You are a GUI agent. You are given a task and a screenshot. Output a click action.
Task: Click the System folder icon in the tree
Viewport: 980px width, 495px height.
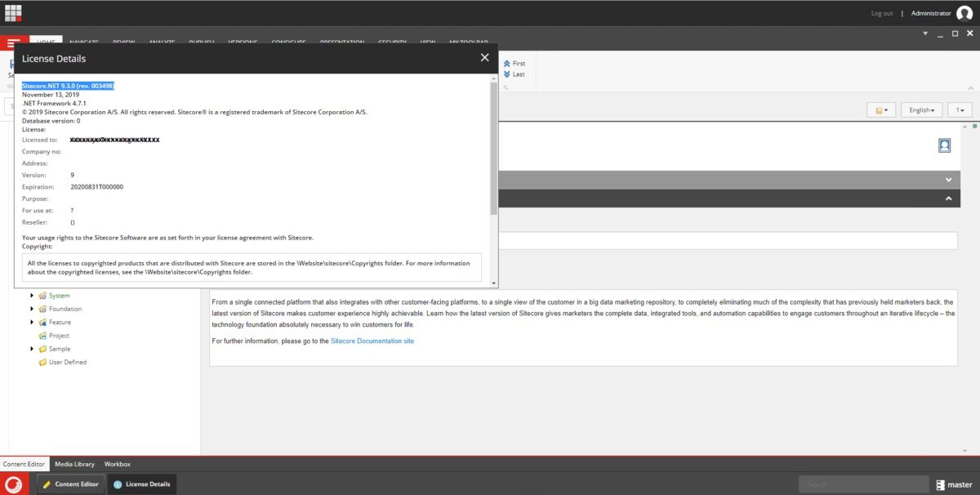click(42, 296)
